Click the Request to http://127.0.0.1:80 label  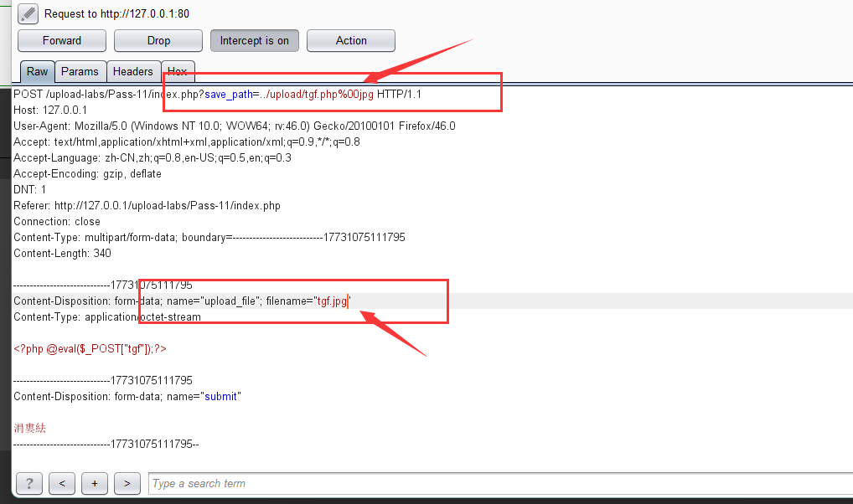point(116,14)
